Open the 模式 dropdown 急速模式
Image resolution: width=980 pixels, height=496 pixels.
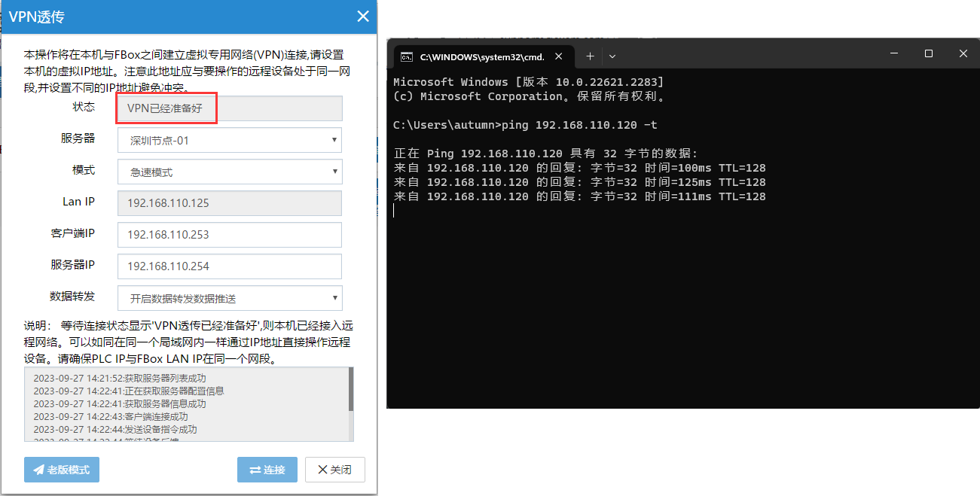click(x=230, y=172)
